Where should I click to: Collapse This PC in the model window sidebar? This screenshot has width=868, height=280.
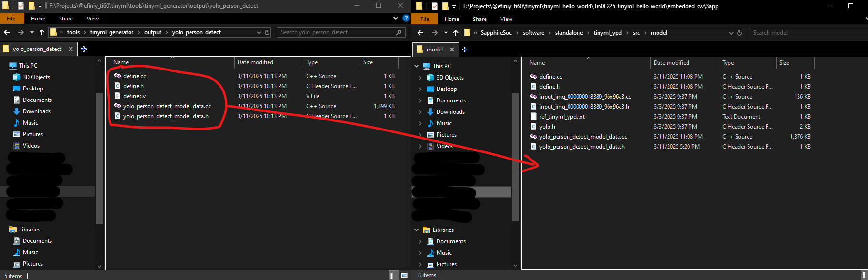tap(417, 66)
